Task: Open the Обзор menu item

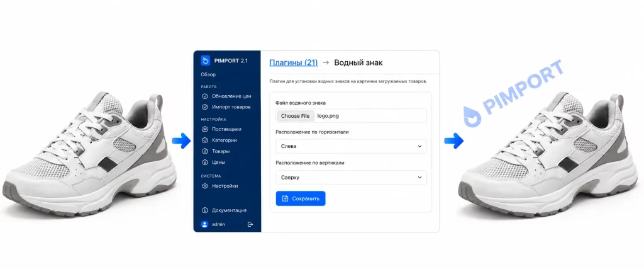Action: pyautogui.click(x=208, y=75)
